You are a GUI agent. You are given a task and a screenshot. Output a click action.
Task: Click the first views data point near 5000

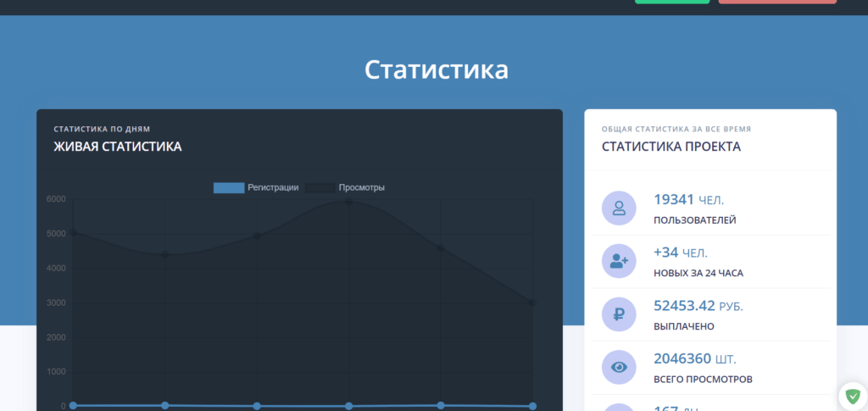pos(73,232)
